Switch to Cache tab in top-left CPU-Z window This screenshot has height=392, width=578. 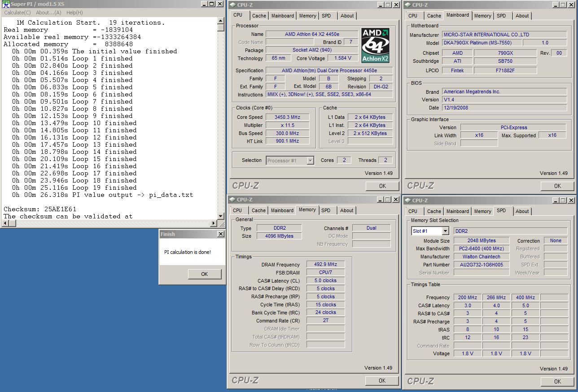point(259,16)
